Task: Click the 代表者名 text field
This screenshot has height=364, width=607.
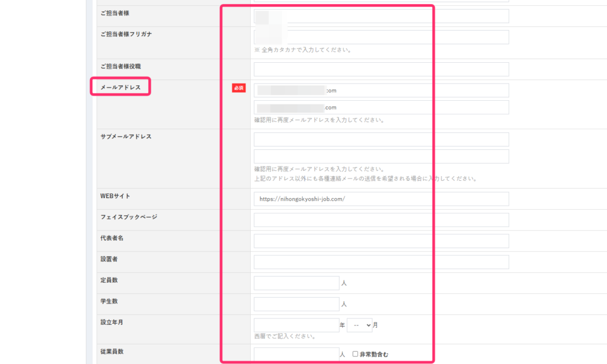Action: point(381,241)
